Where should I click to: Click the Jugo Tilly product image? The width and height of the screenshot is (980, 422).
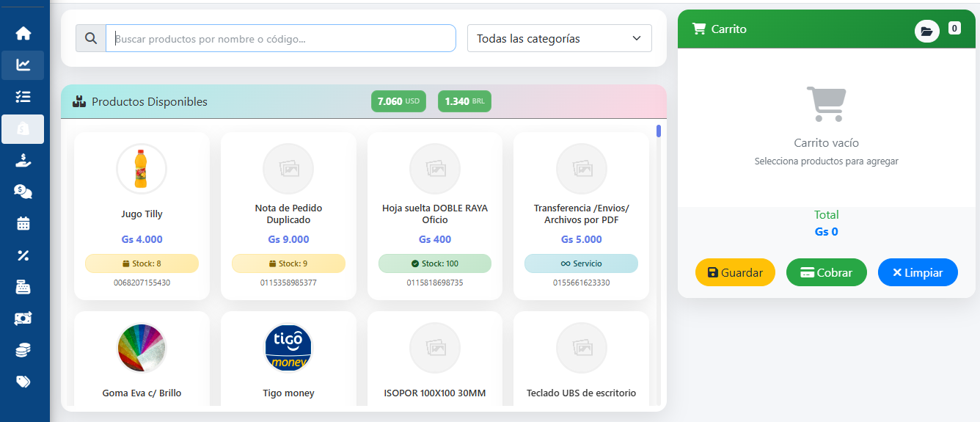(x=142, y=169)
